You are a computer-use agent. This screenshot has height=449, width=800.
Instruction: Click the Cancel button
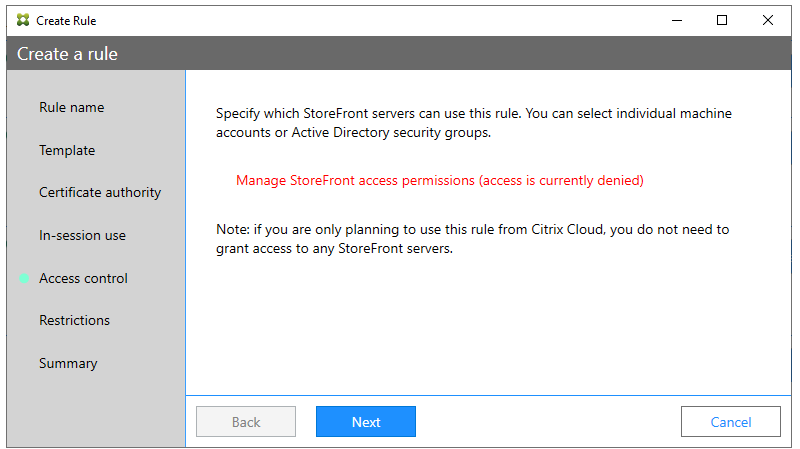point(730,422)
